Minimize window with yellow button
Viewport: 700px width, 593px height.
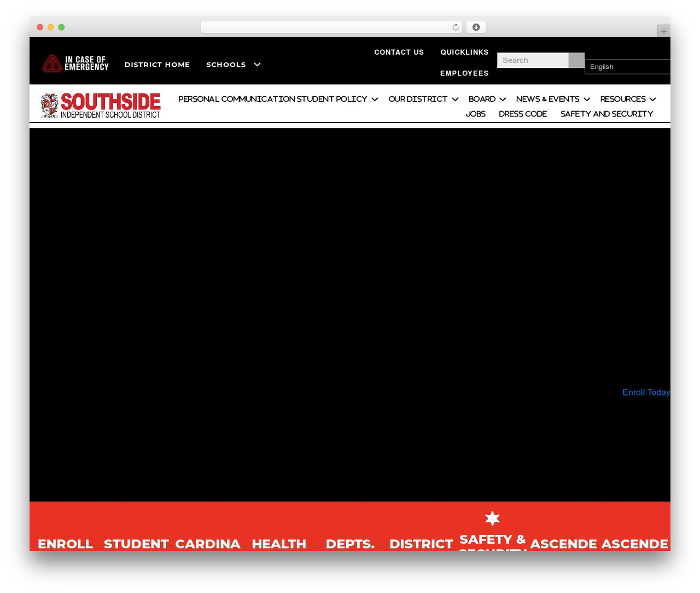(51, 27)
